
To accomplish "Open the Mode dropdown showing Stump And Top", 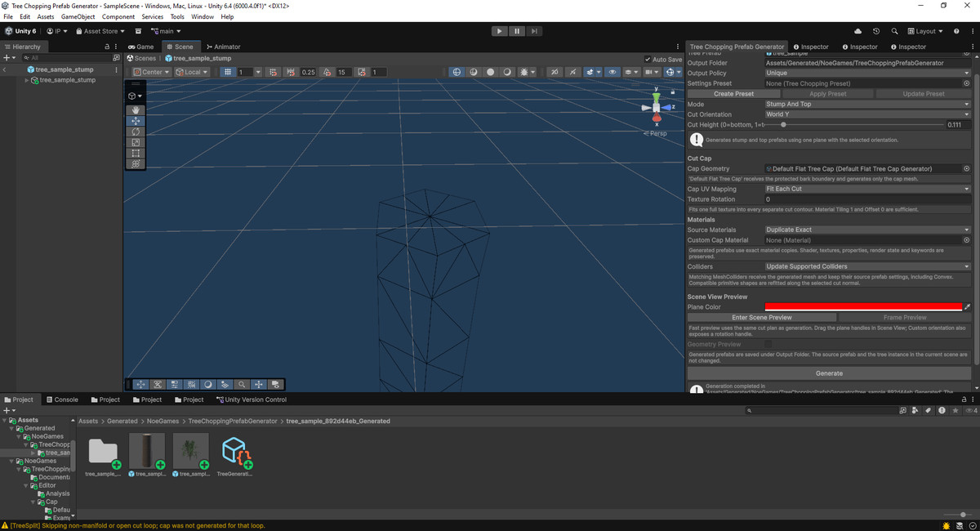I will 867,104.
